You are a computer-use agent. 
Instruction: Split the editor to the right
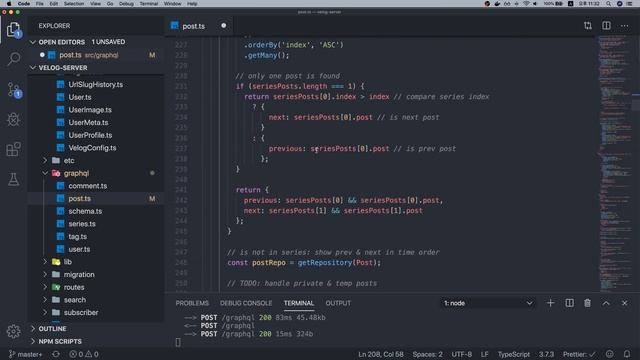[x=606, y=26]
